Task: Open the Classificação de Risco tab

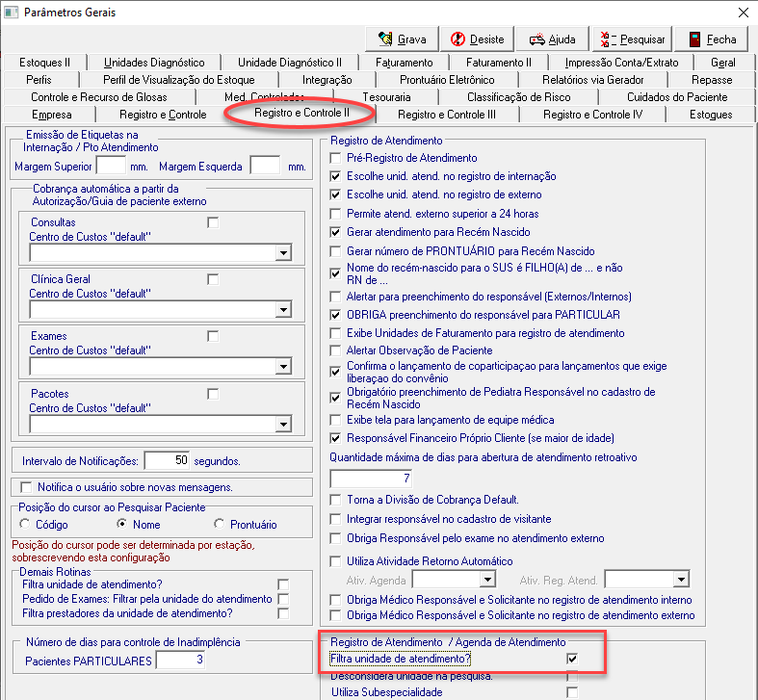Action: coord(518,97)
